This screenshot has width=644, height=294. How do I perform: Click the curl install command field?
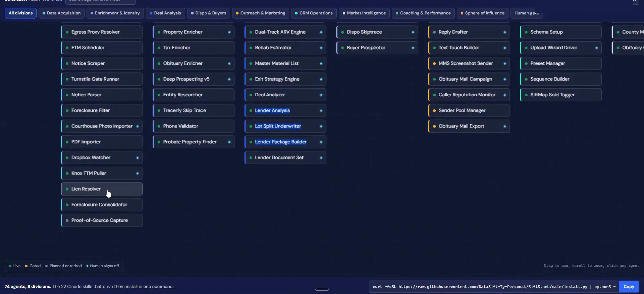494,287
